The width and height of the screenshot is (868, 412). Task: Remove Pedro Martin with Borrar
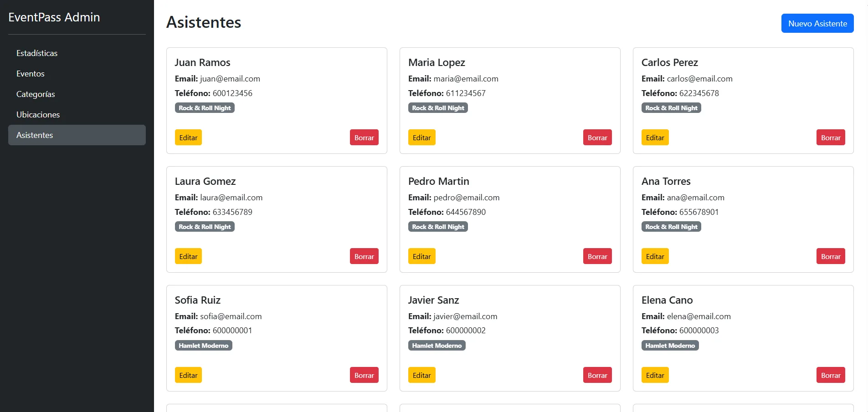[x=597, y=256]
